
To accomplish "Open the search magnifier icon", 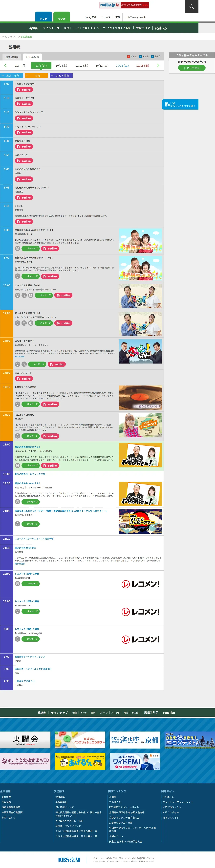I will coord(192,6).
